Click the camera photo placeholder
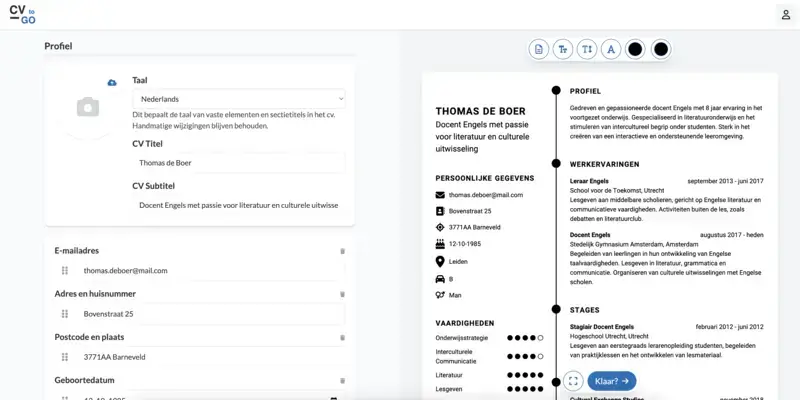Screen dimensions: 800x400 (88, 106)
